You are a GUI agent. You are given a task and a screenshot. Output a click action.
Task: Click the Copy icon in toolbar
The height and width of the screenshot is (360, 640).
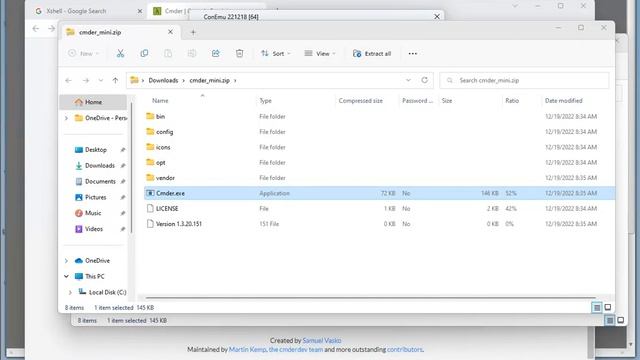[144, 53]
